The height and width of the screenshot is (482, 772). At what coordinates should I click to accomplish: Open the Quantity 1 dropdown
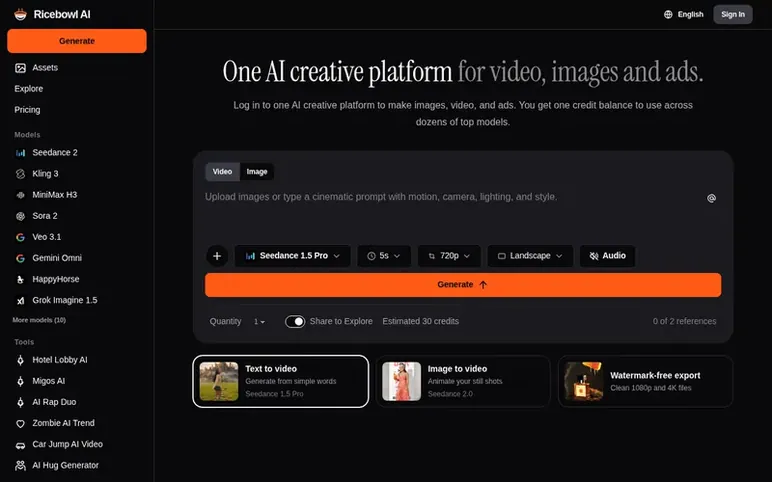259,321
